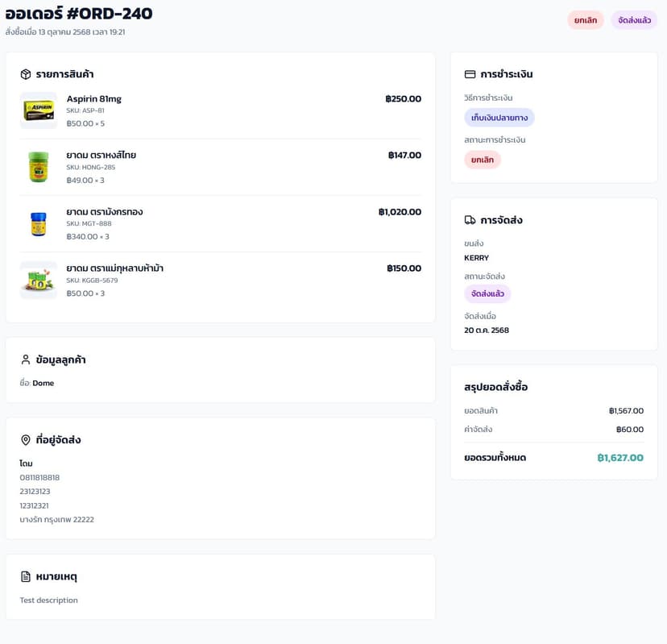
Task: Select the Aspirin 81mg product name
Action: [94, 99]
